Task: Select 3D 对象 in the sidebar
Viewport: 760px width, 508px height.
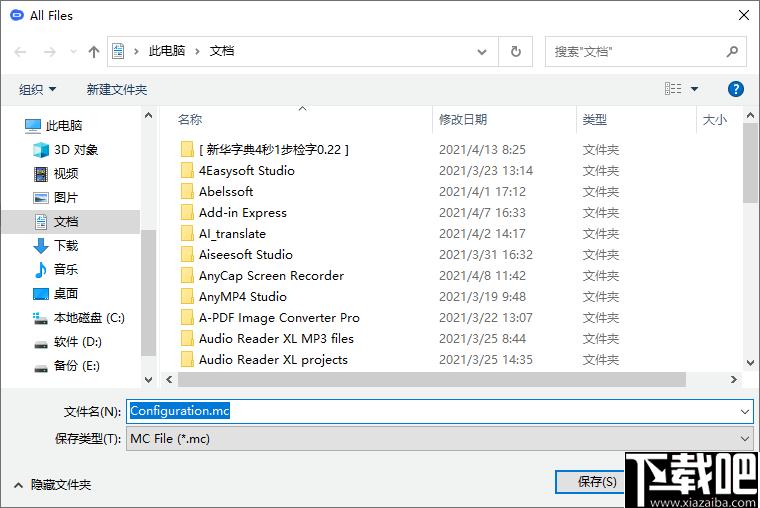Action: click(66, 150)
